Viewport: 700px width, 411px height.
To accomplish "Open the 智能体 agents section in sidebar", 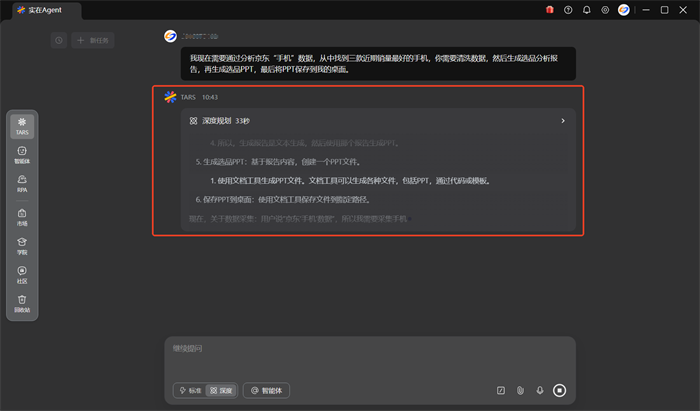I will coord(22,153).
